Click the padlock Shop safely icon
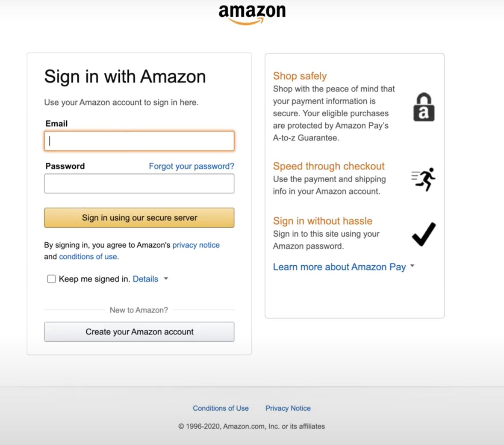The height and width of the screenshot is (445, 504). pyautogui.click(x=424, y=107)
